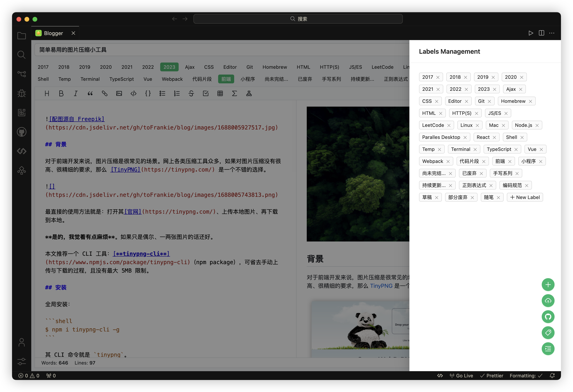
Task: Open the Run and Debug bug icon
Action: (22, 93)
